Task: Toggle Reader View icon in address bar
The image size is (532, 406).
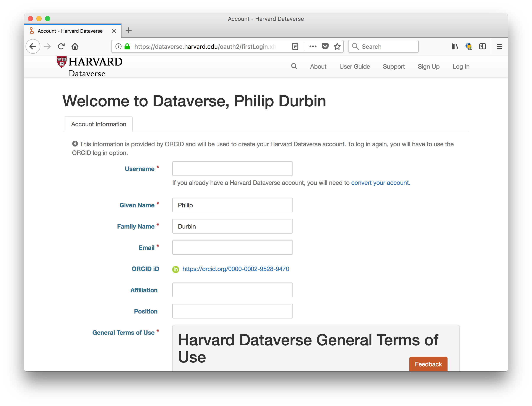Action: click(x=295, y=46)
